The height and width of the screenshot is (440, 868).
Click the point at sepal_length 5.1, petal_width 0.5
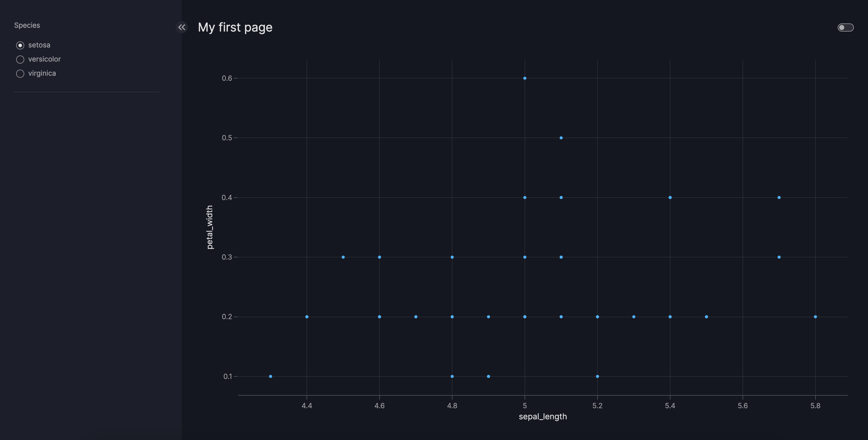tap(561, 138)
